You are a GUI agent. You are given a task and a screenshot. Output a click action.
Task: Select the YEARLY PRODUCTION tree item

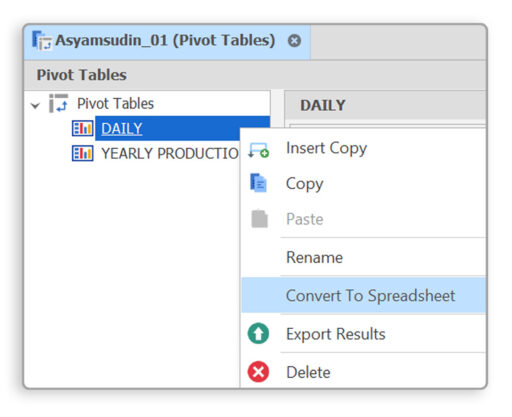pos(170,153)
